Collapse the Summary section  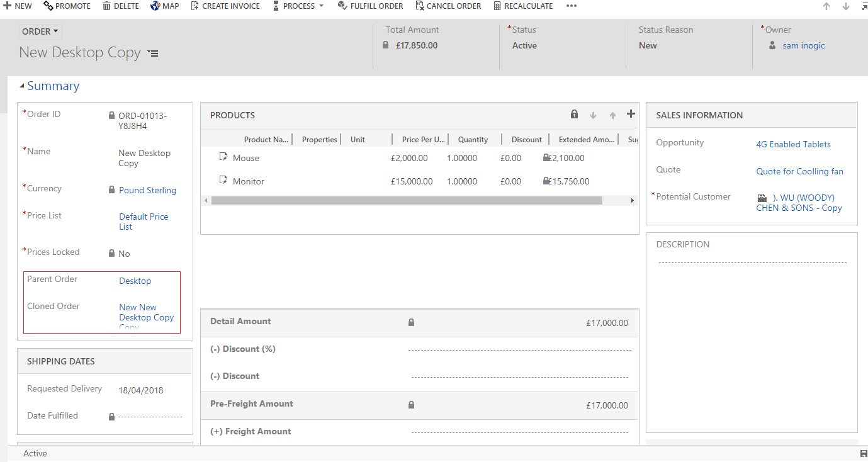click(22, 86)
